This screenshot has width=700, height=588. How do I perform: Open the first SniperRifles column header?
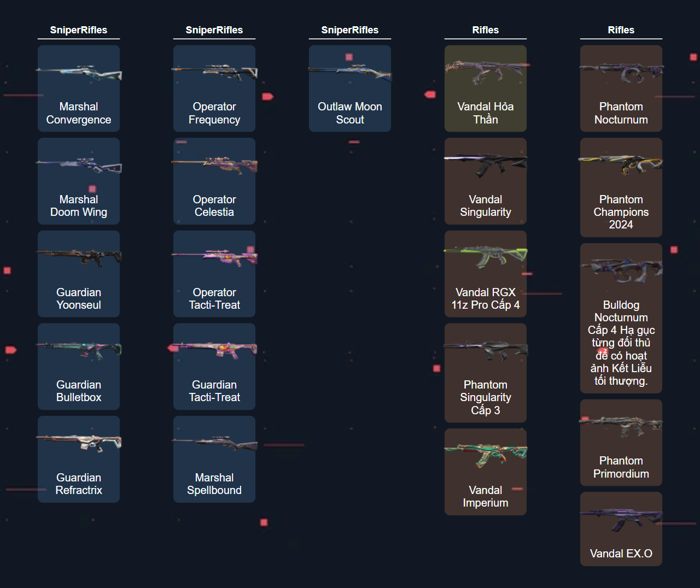(x=79, y=30)
